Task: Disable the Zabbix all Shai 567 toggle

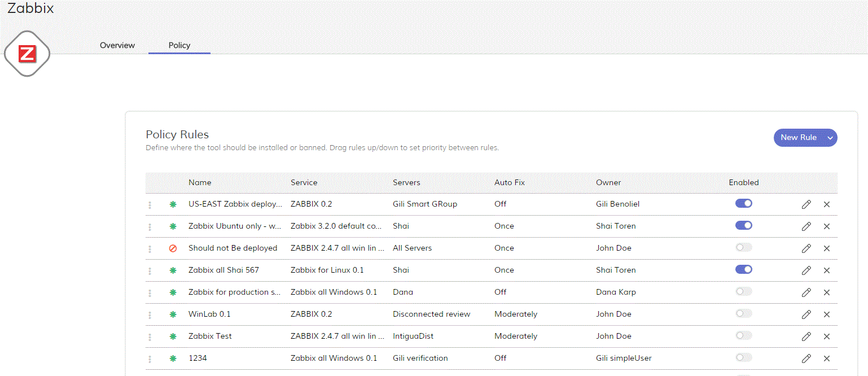Action: 744,269
